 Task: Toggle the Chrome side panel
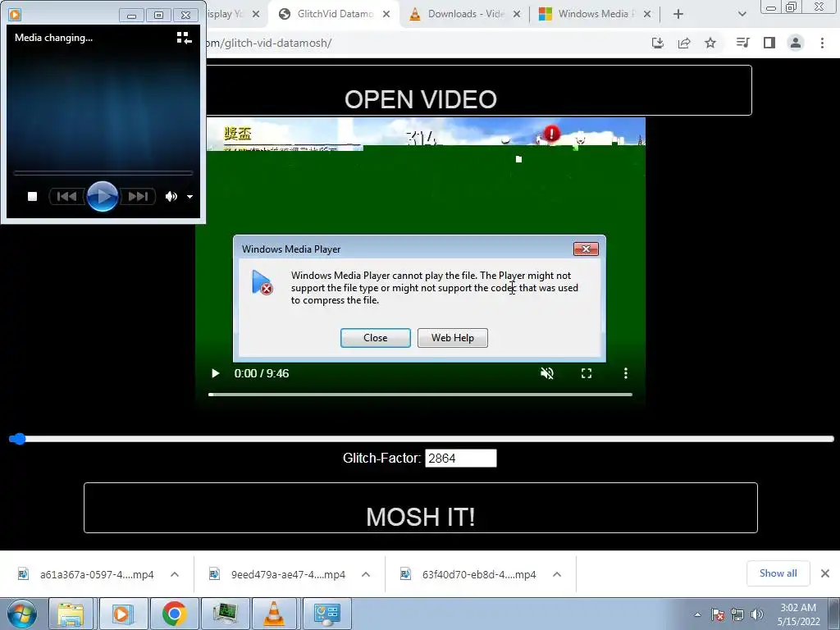click(x=769, y=43)
